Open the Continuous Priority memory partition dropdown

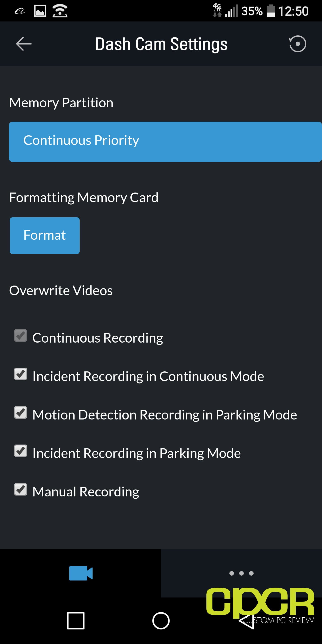tap(165, 142)
